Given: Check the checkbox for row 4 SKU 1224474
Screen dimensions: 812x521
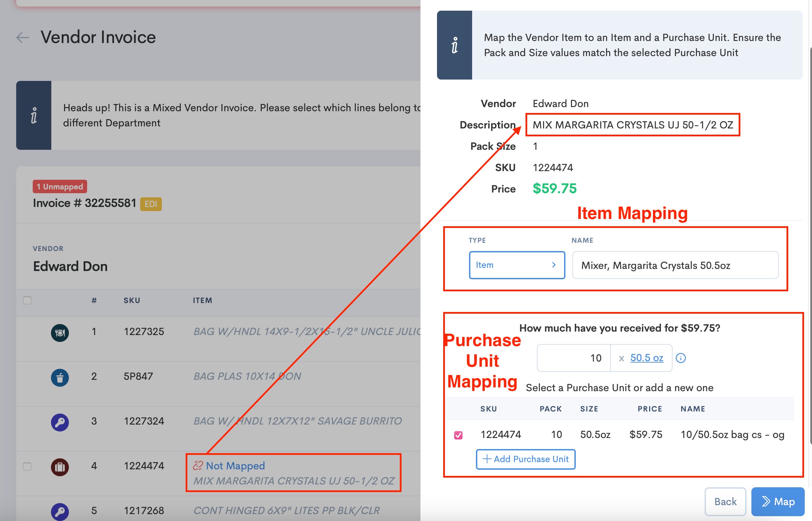Looking at the screenshot, I should 27,467.
